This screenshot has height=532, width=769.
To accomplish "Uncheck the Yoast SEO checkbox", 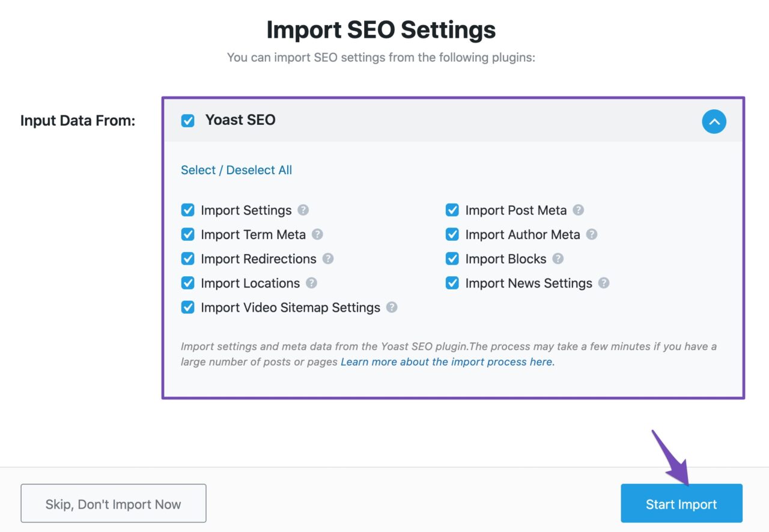I will tap(188, 121).
